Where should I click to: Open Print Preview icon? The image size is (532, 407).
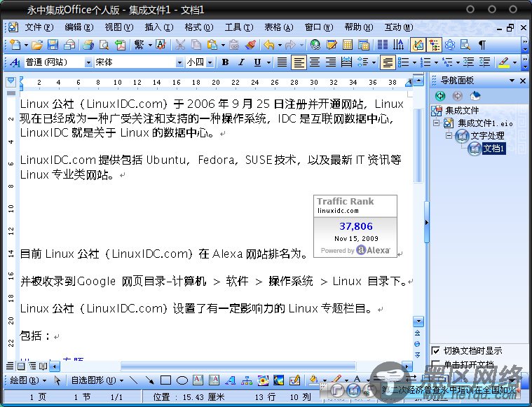tap(104, 45)
